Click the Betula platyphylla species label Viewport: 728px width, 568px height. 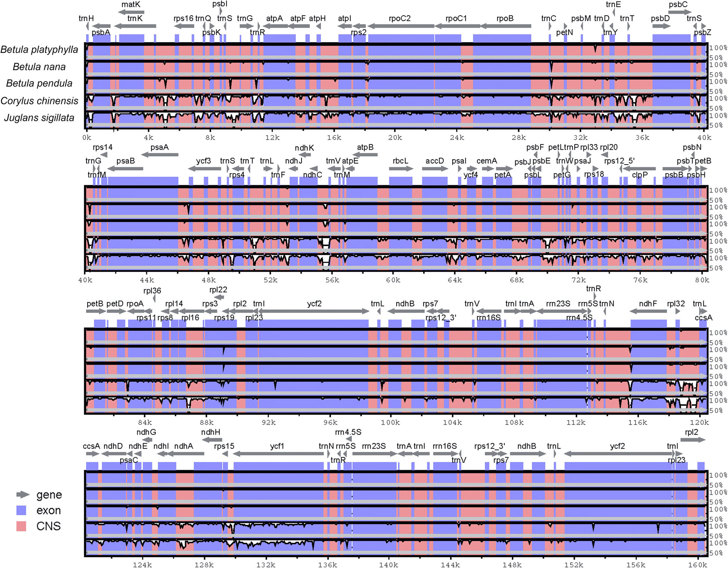point(39,50)
